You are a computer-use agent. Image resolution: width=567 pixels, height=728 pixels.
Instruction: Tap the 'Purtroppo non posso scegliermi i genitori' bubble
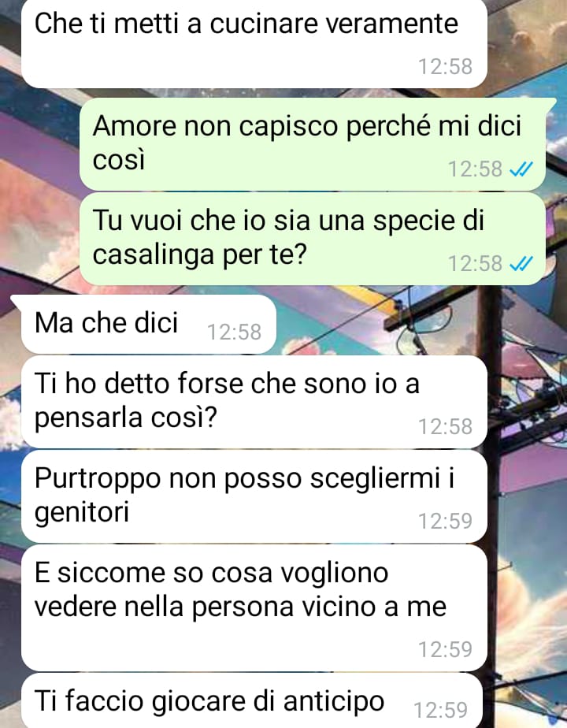point(254,496)
